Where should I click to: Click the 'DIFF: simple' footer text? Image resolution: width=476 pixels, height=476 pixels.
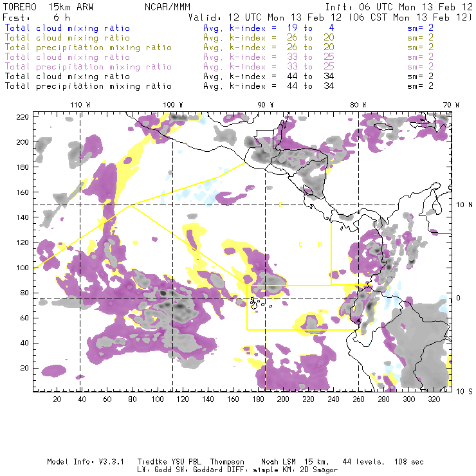click(x=253, y=470)
